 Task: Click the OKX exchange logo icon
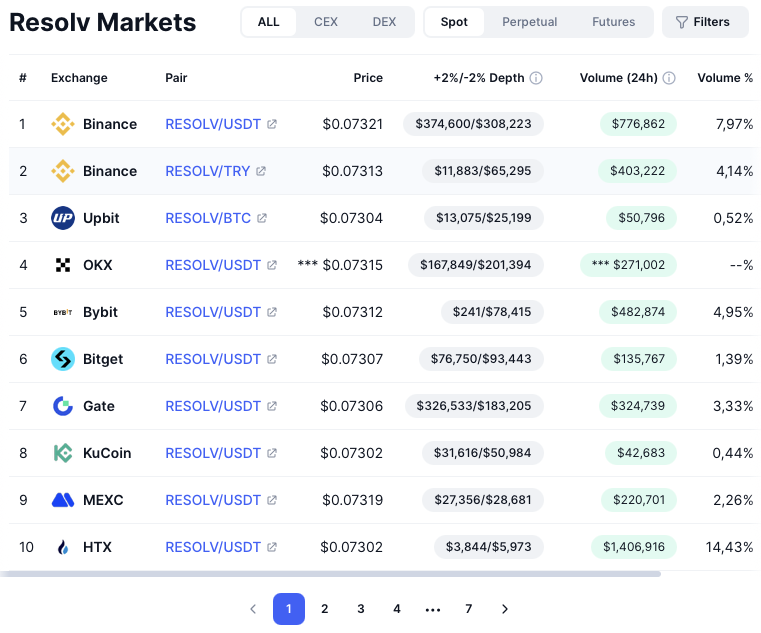(63, 265)
